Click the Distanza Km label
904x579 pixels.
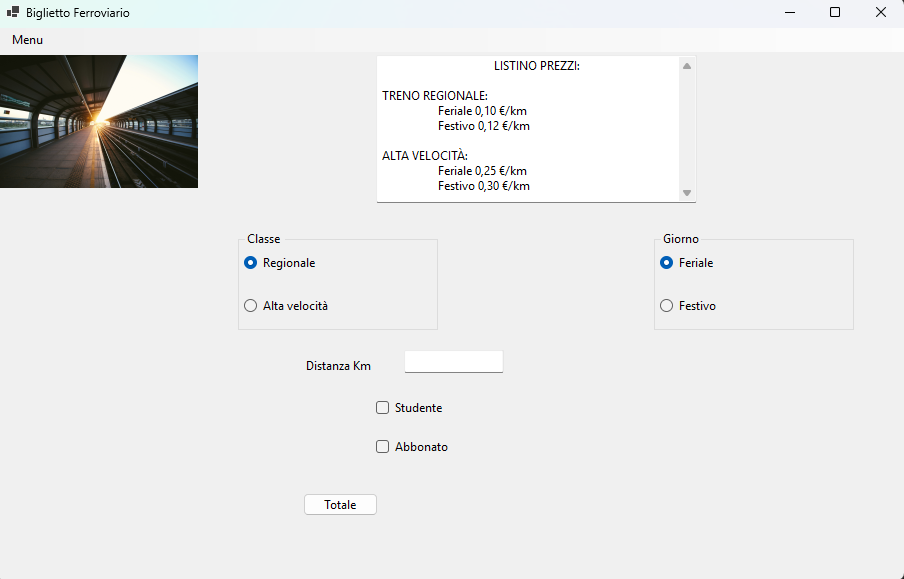338,366
